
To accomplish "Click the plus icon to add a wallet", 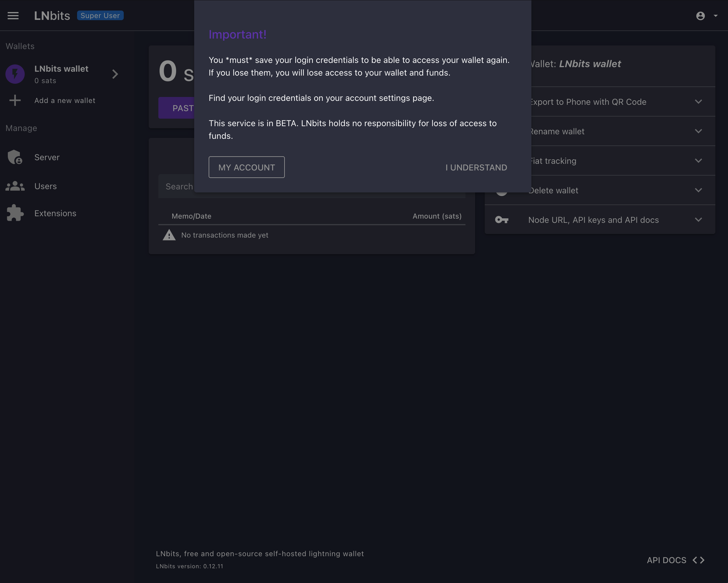I will pyautogui.click(x=15, y=100).
